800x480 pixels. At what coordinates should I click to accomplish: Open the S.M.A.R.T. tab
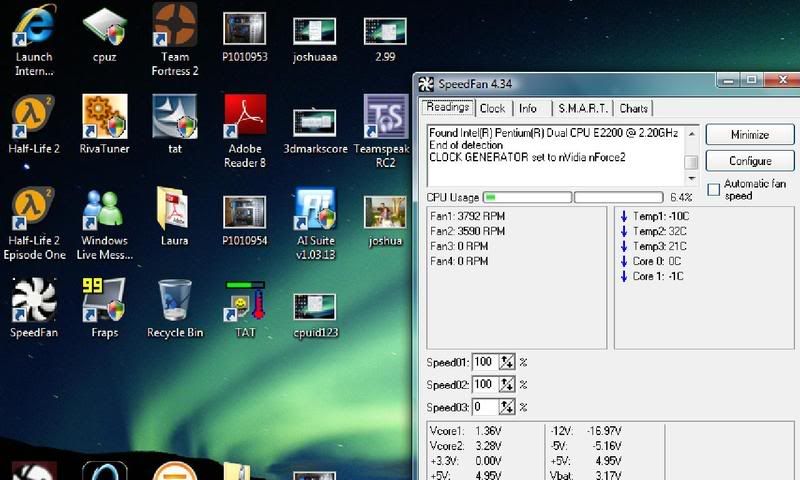(x=583, y=109)
